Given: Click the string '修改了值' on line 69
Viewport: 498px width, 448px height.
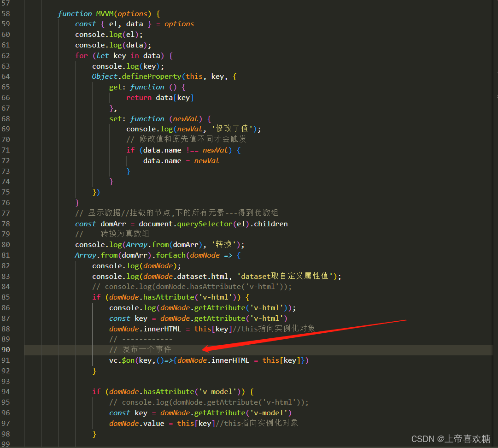Looking at the screenshot, I should 232,129.
